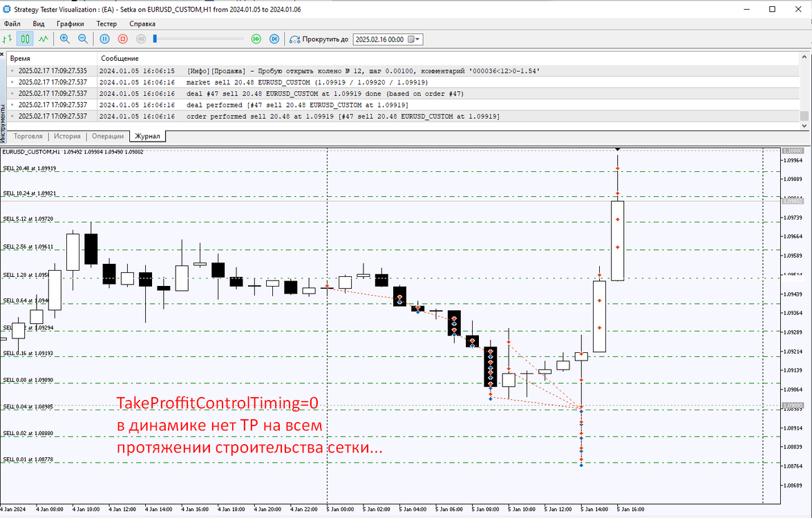Click the '4 Jan 12:00' time axis label
The width and height of the screenshot is (812, 518).
coord(122,509)
